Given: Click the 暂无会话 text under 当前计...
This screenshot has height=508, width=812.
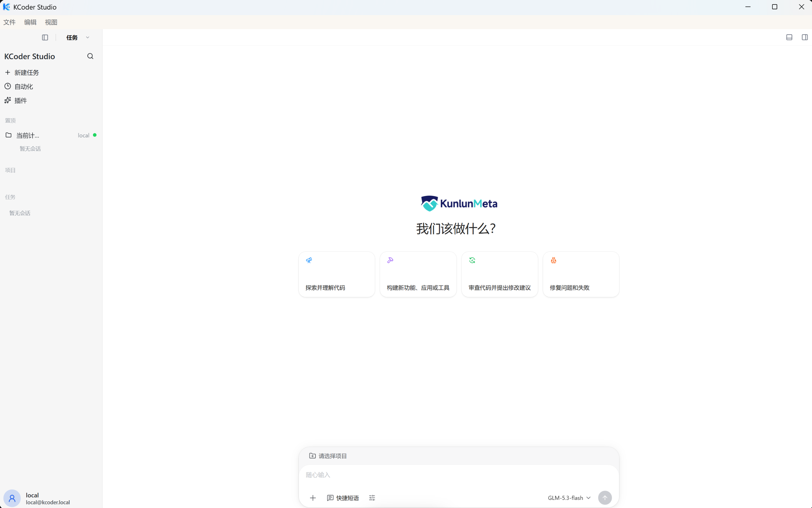Looking at the screenshot, I should (x=30, y=149).
